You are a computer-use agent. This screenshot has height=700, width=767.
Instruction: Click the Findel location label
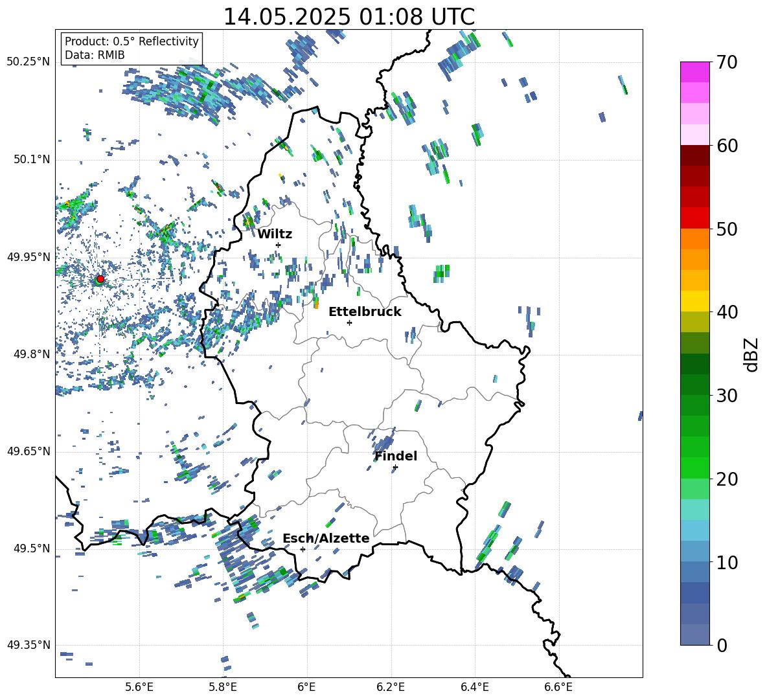pos(396,456)
